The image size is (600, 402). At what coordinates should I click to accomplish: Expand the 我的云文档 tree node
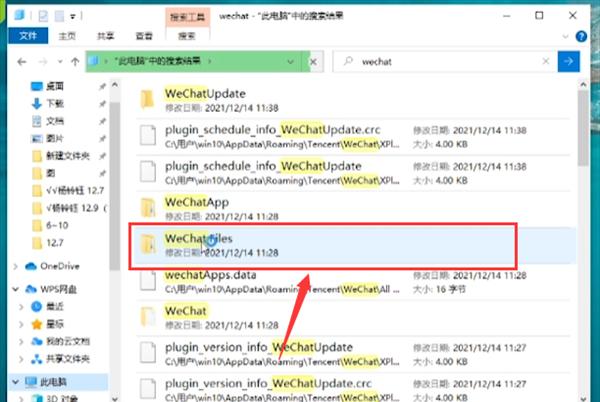(x=21, y=342)
